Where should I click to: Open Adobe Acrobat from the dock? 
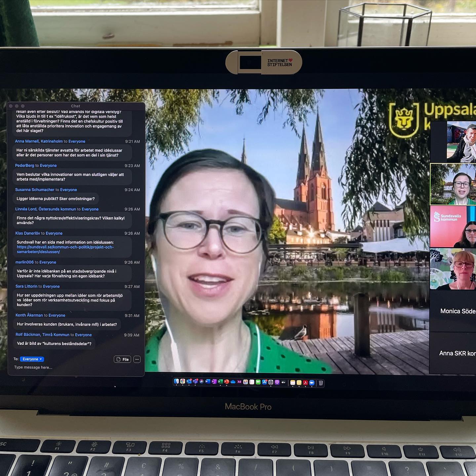point(305,382)
